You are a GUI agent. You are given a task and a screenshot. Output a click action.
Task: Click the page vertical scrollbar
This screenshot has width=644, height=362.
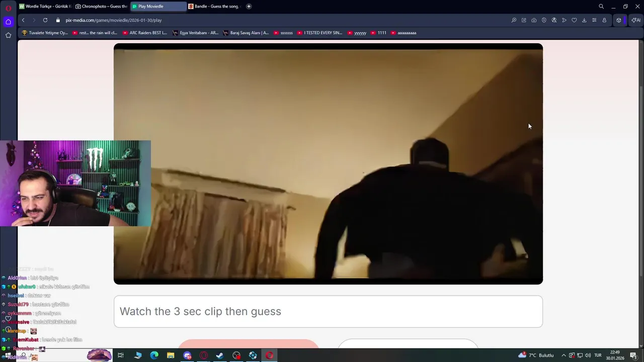641,181
